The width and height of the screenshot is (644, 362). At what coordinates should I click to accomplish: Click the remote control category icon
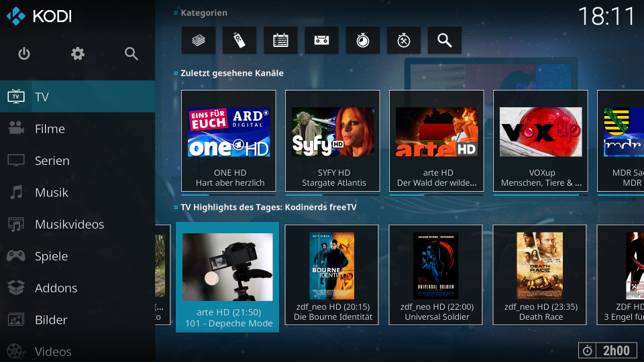coord(239,40)
